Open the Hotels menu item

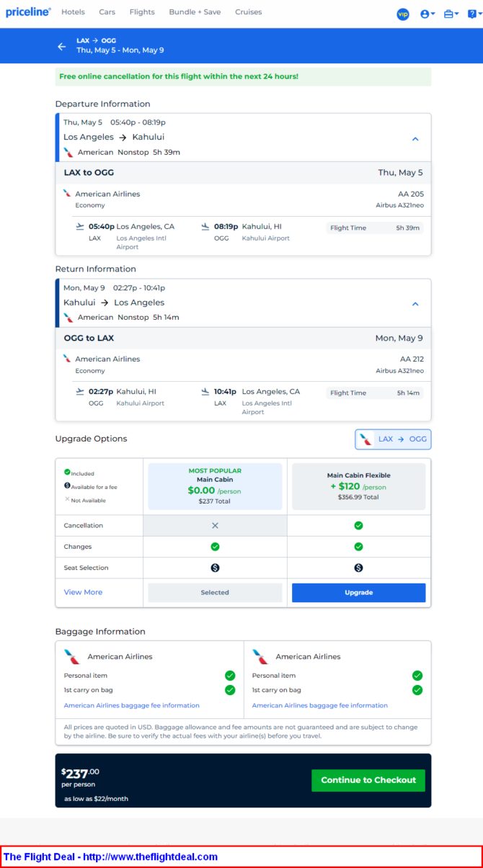[73, 12]
